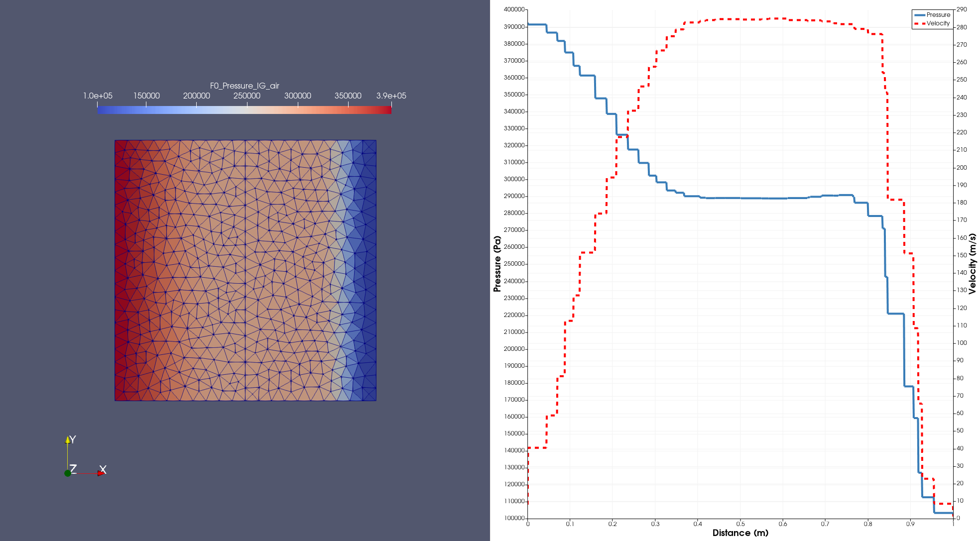Screen dimensions: 980x541
Task: Click the 400000 tick on pressure axis
Action: [x=514, y=9]
